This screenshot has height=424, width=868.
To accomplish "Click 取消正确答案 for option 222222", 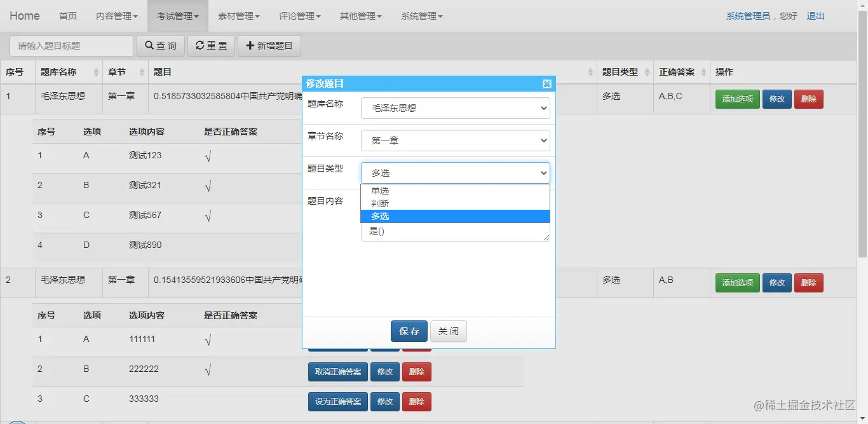I will coord(338,372).
